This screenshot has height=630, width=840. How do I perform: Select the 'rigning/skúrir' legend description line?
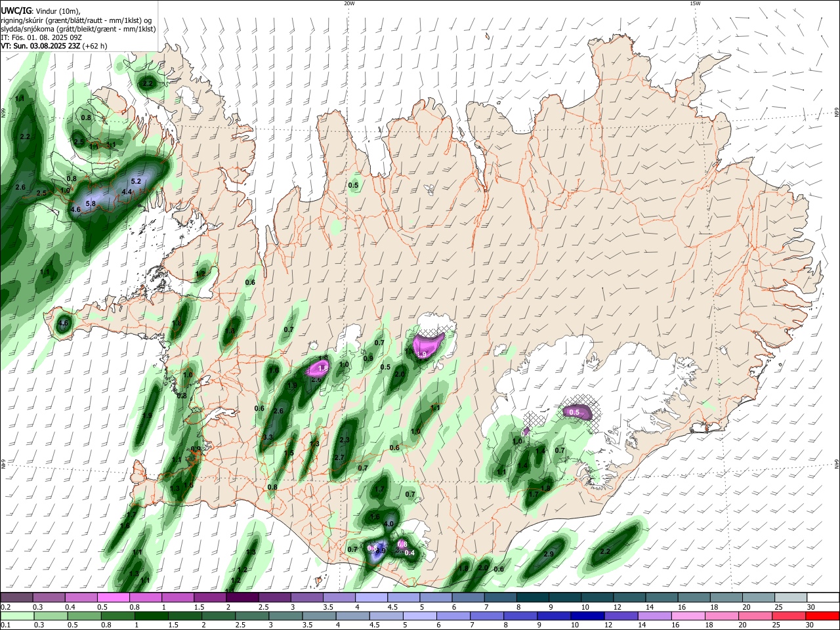[x=77, y=20]
